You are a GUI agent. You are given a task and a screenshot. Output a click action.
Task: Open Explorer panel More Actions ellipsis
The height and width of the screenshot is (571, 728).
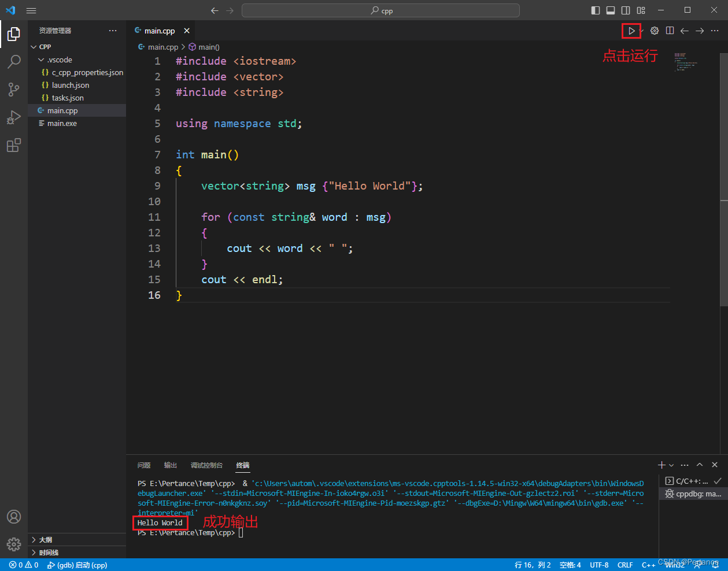[113, 31]
